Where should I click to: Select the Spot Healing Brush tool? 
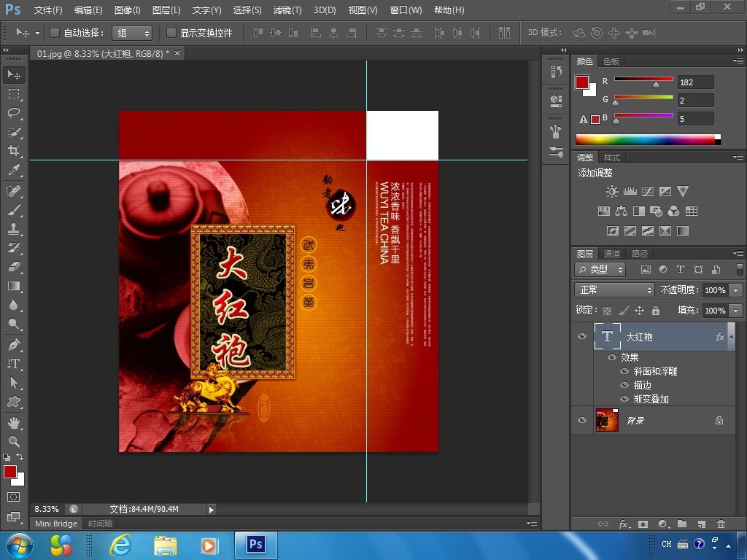(x=14, y=191)
